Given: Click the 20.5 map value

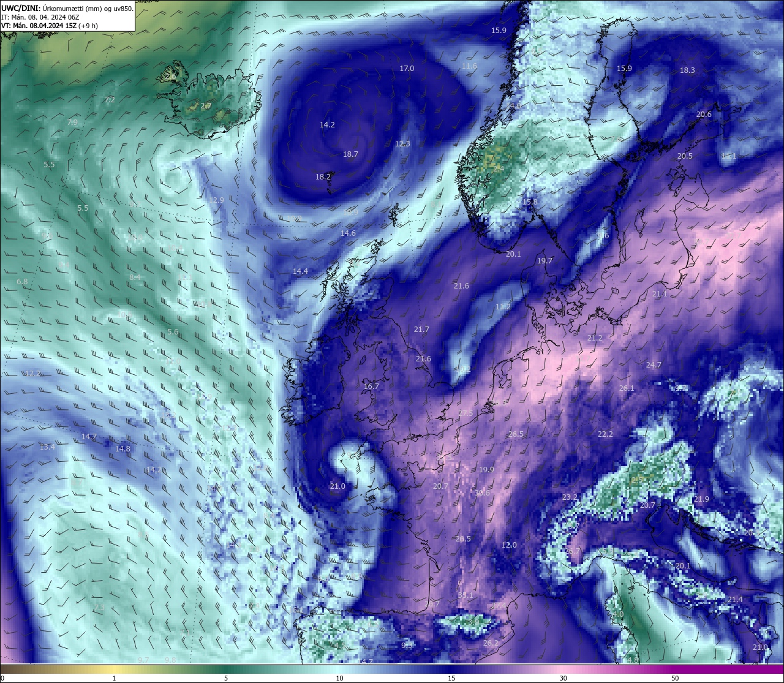Looking at the screenshot, I should pyautogui.click(x=685, y=156).
